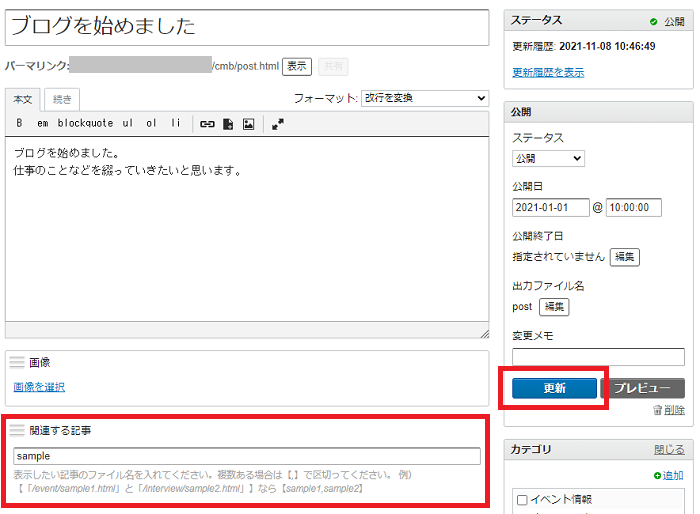Click the green 公開 status indicator icon
The width and height of the screenshot is (700, 514).
tap(654, 21)
